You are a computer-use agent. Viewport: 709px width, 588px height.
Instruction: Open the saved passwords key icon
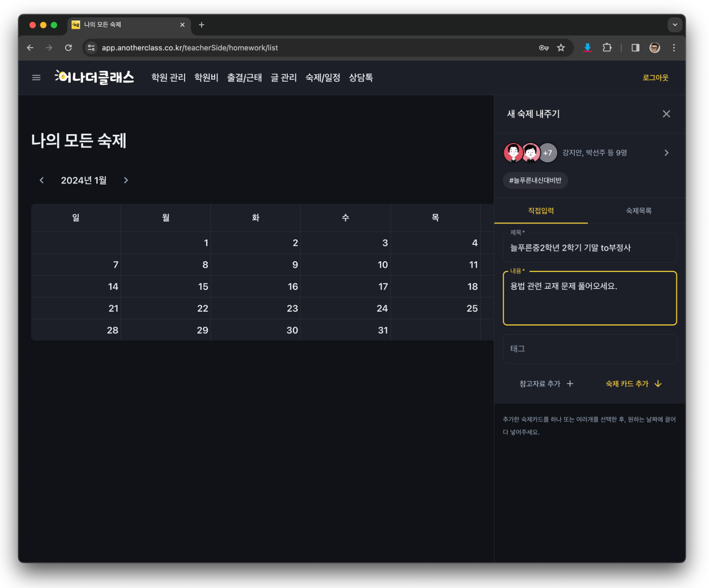[544, 48]
